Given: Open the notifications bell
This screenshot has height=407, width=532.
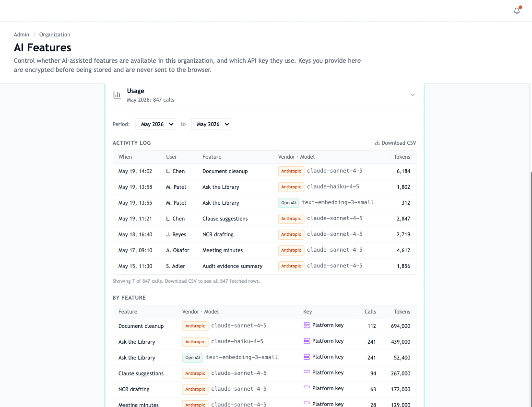Looking at the screenshot, I should click(517, 11).
